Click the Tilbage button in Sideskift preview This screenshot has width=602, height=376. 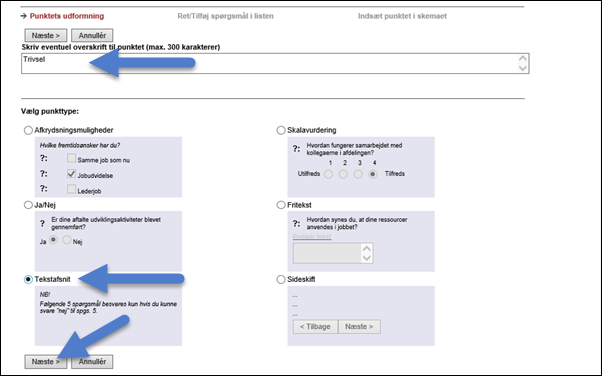click(x=315, y=326)
